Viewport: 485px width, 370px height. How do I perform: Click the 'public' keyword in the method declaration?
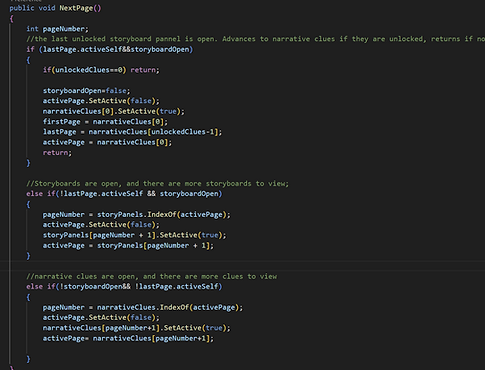click(22, 8)
